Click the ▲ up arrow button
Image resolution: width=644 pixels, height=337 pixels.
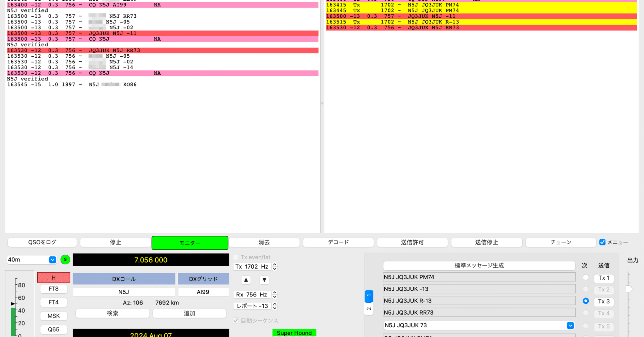(x=246, y=280)
